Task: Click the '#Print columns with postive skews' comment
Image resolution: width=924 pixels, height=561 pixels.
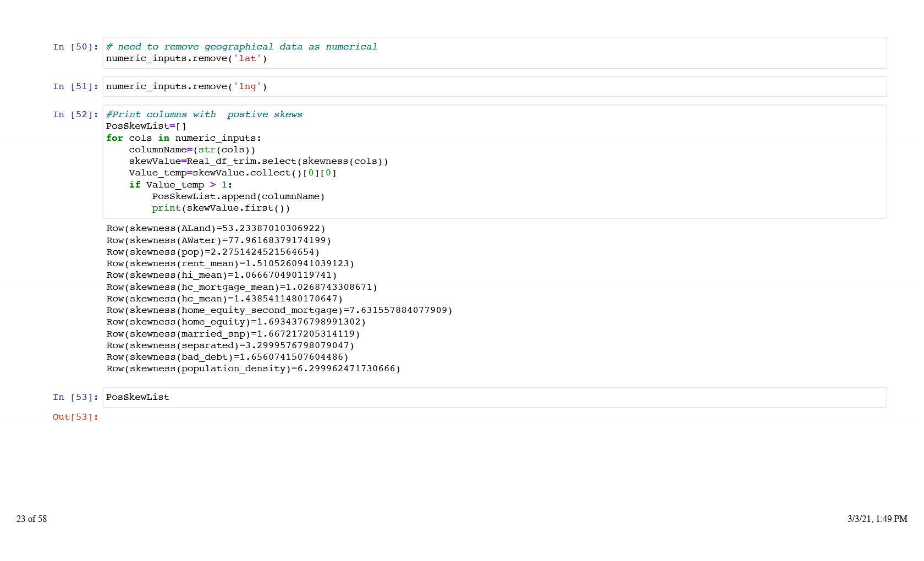Action: click(204, 115)
